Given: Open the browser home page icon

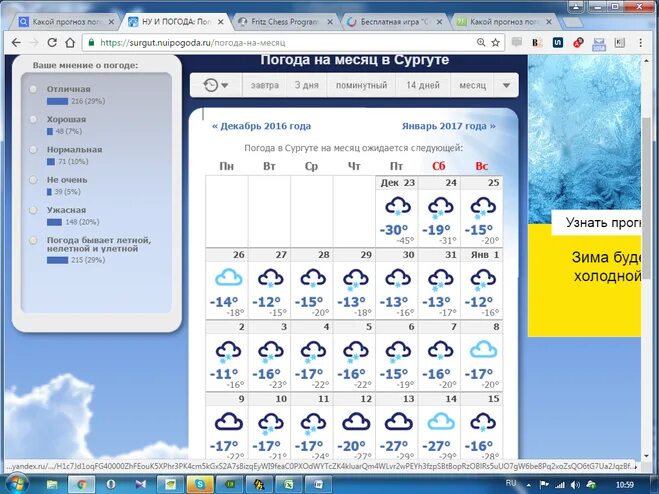Looking at the screenshot, I should pyautogui.click(x=70, y=42).
